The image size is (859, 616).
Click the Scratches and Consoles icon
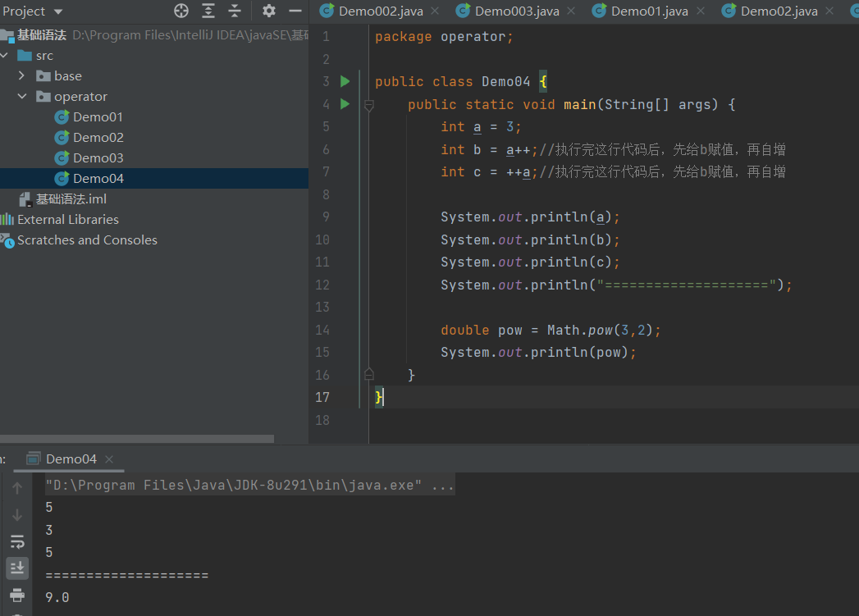(x=7, y=240)
